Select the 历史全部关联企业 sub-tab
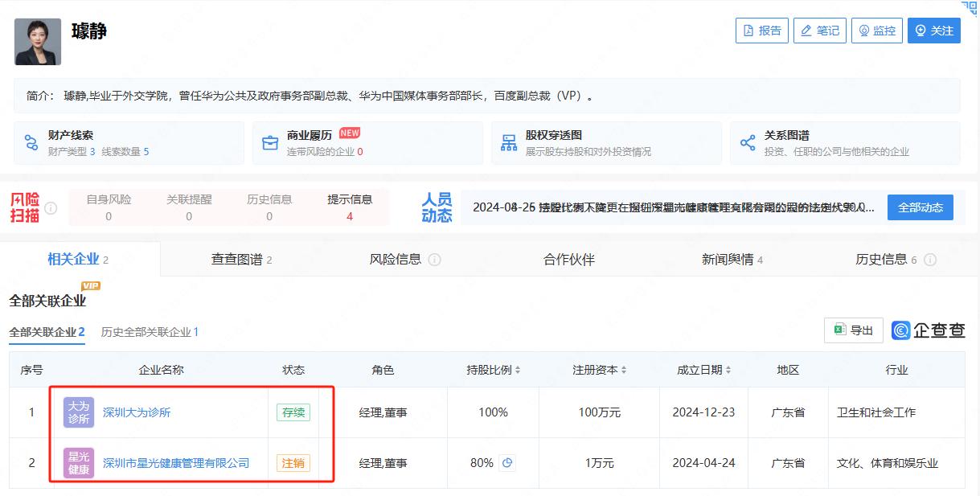This screenshot has height=496, width=980. point(150,332)
